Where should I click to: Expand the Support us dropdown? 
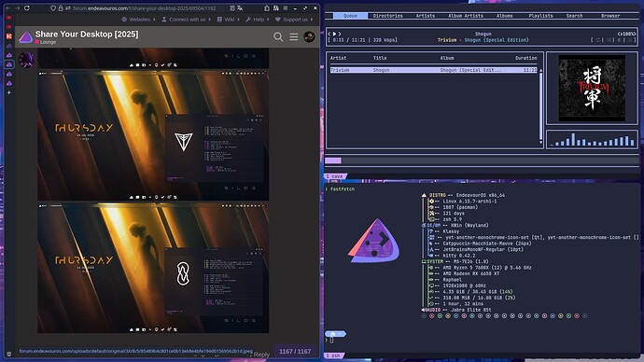click(x=294, y=20)
